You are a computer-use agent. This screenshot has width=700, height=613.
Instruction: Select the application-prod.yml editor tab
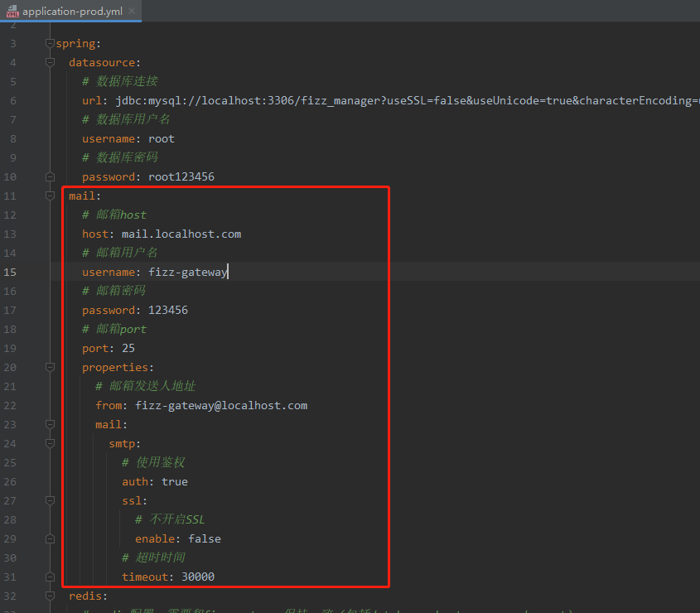pyautogui.click(x=70, y=11)
